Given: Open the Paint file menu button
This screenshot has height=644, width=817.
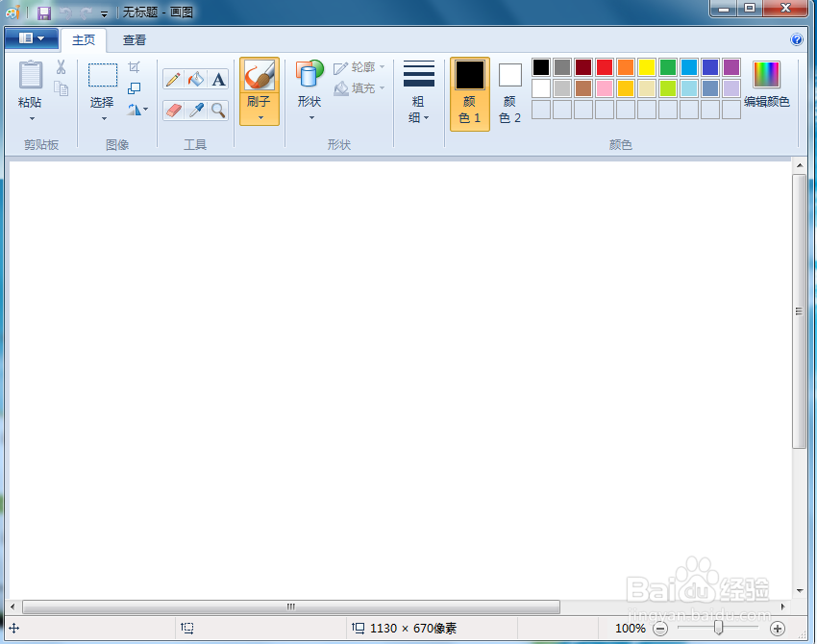Looking at the screenshot, I should tap(32, 38).
